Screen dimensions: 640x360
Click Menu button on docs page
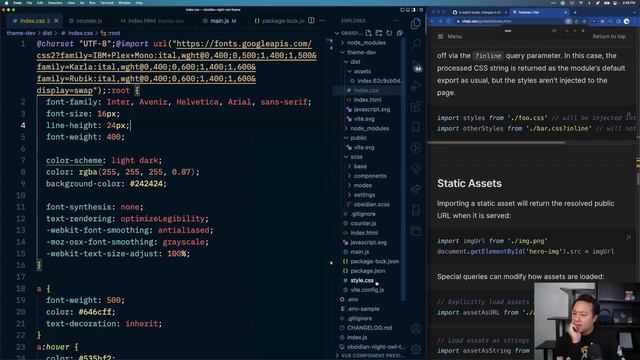(450, 36)
